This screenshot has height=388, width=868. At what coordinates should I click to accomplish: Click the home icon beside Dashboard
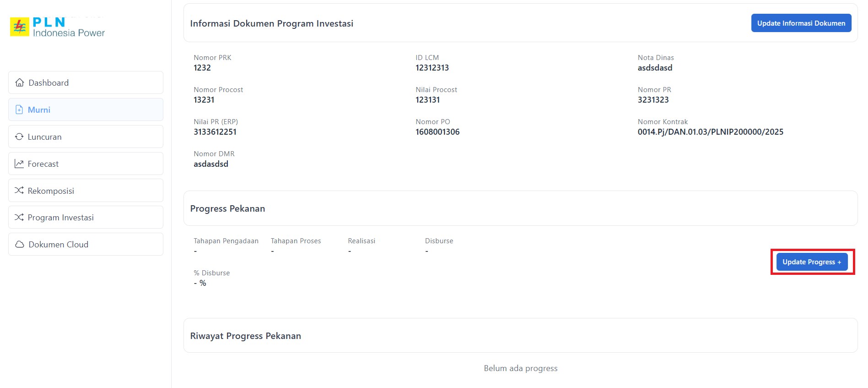pyautogui.click(x=20, y=82)
